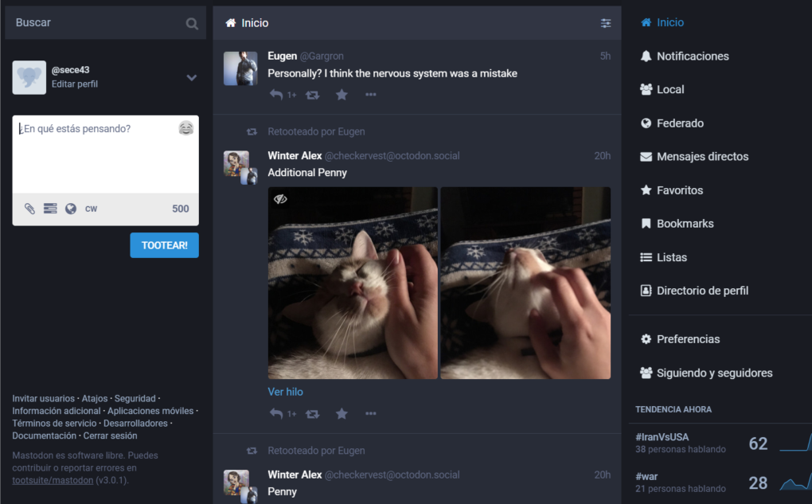Expand the @sece43 account menu chevron
The image size is (812, 504).
point(192,78)
